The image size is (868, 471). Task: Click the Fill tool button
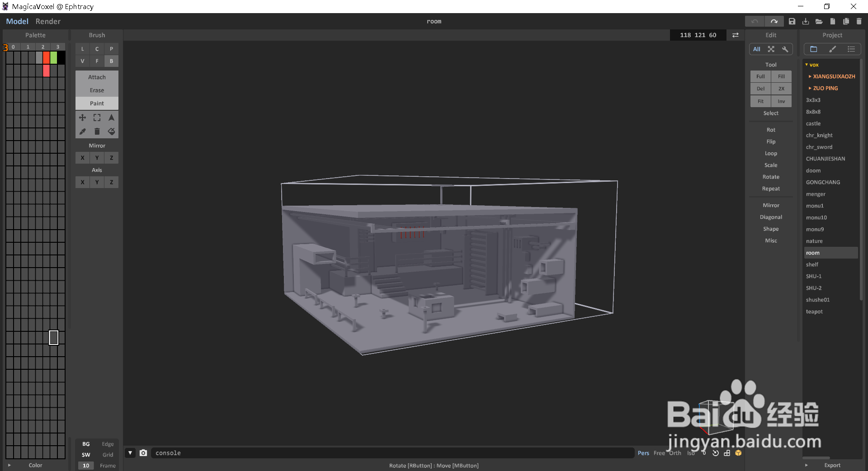coord(781,76)
